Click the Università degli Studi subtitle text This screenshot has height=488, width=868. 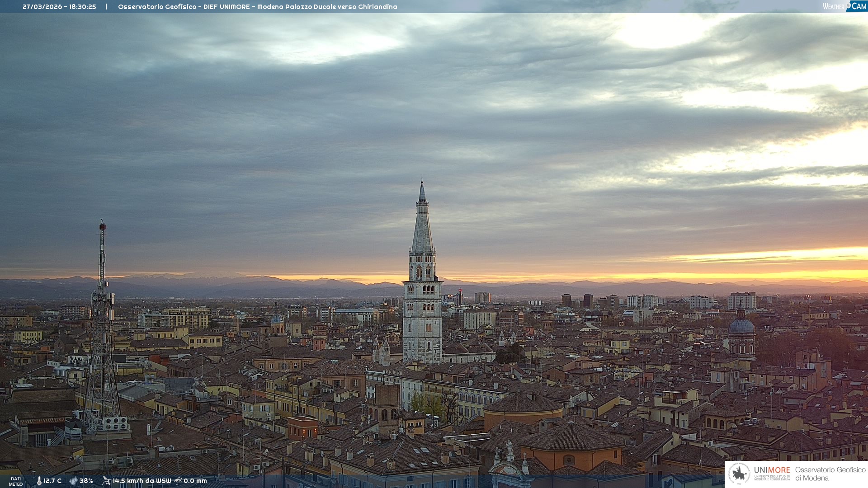(772, 478)
